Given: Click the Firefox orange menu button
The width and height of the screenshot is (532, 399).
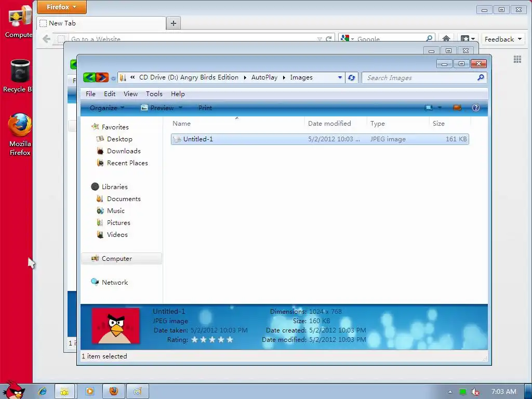Looking at the screenshot, I should (x=62, y=7).
